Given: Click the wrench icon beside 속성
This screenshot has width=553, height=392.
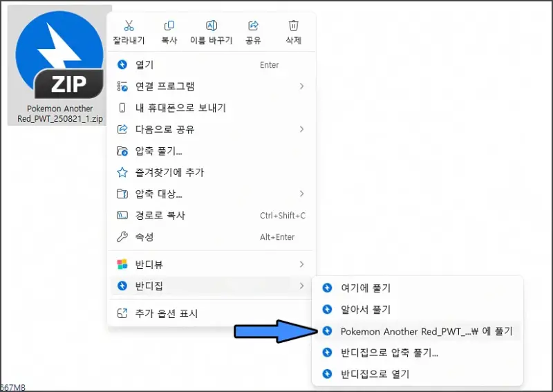Looking at the screenshot, I should 122,236.
